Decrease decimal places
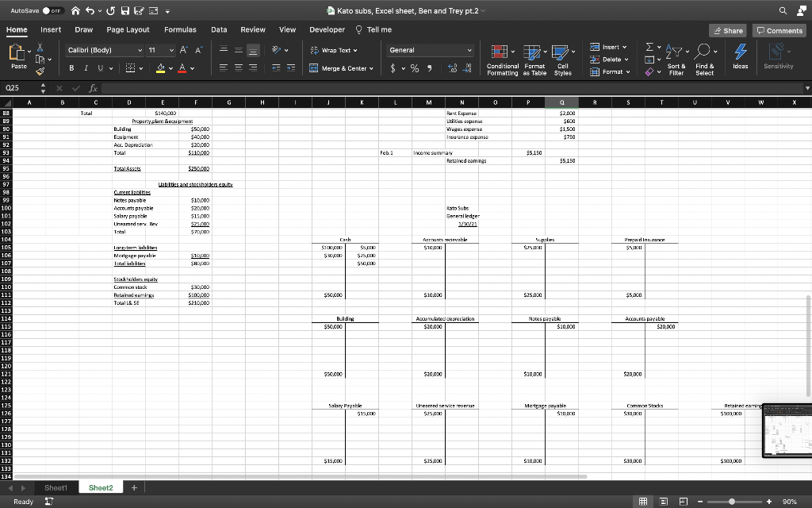 pos(466,68)
